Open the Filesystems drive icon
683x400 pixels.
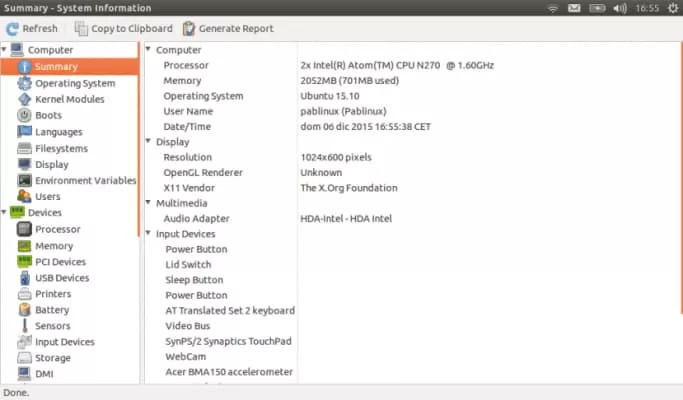(26, 148)
